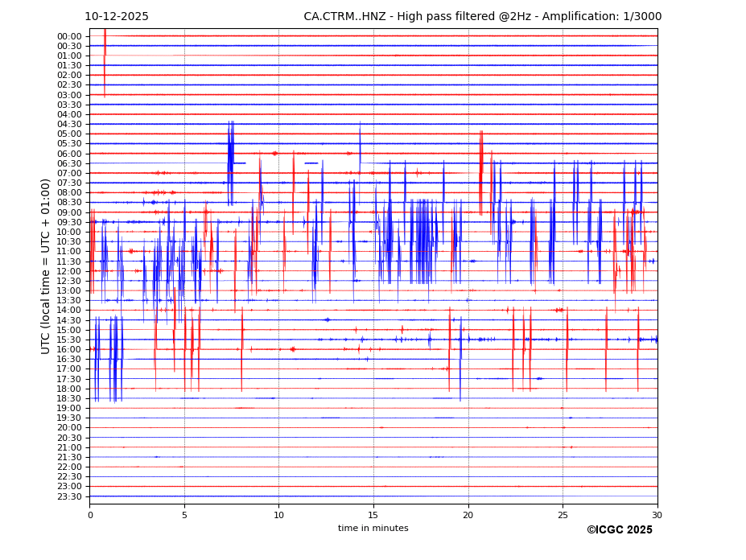Viewport: 746px width, 560px height.
Task: Select the 20 tick on minutes axis
Action: (x=468, y=515)
